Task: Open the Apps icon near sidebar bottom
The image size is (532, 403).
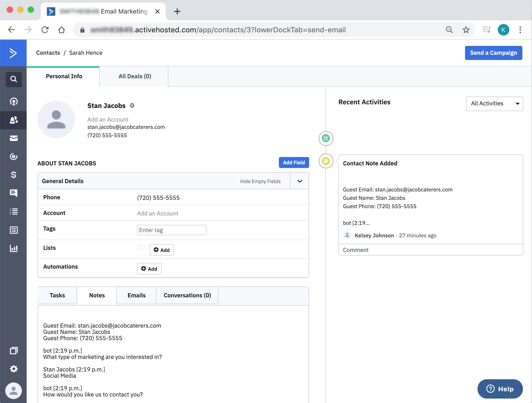Action: 13,350
